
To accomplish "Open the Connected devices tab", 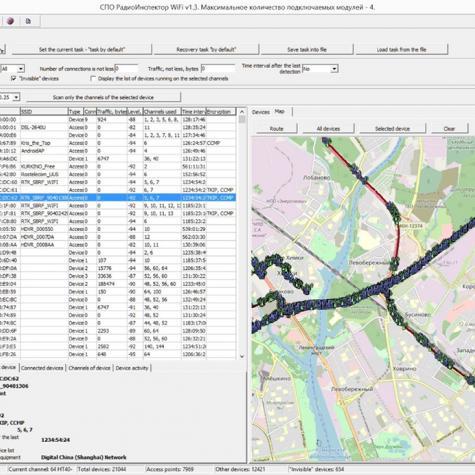I will coord(42,368).
